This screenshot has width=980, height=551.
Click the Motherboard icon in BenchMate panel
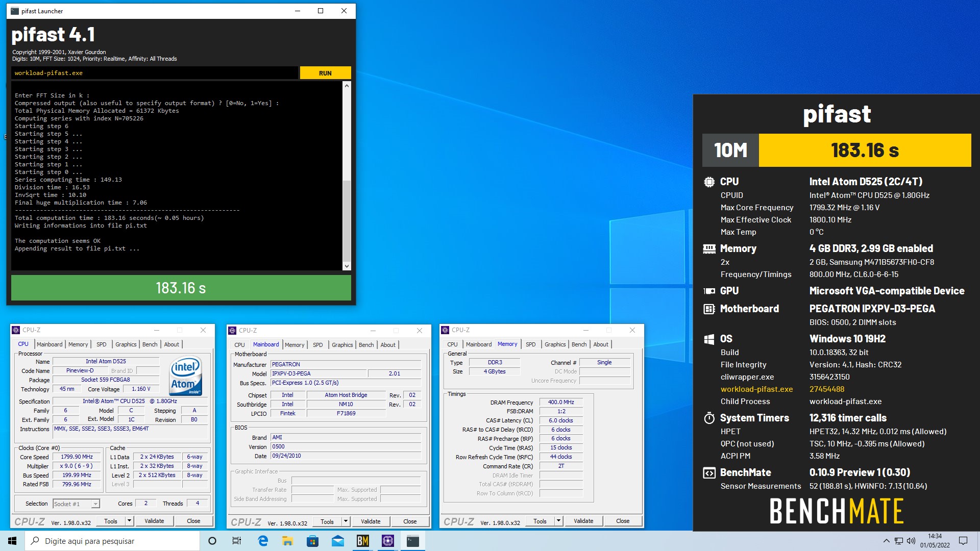tap(709, 309)
